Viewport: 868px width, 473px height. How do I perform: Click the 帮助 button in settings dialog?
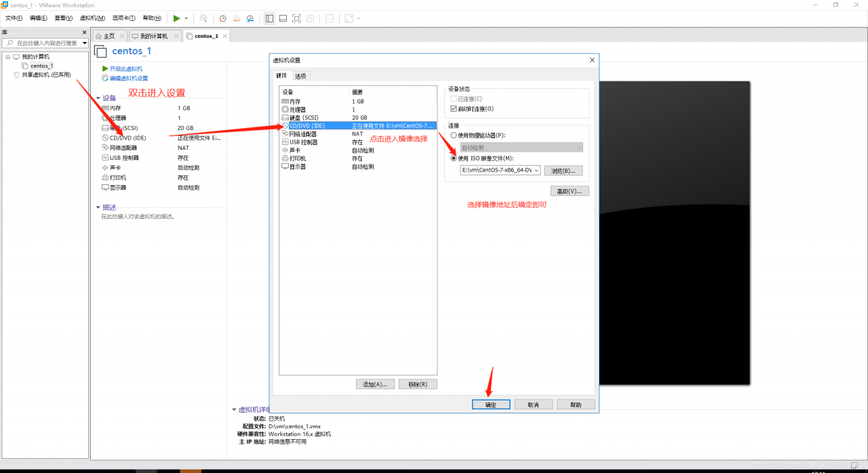tap(576, 405)
